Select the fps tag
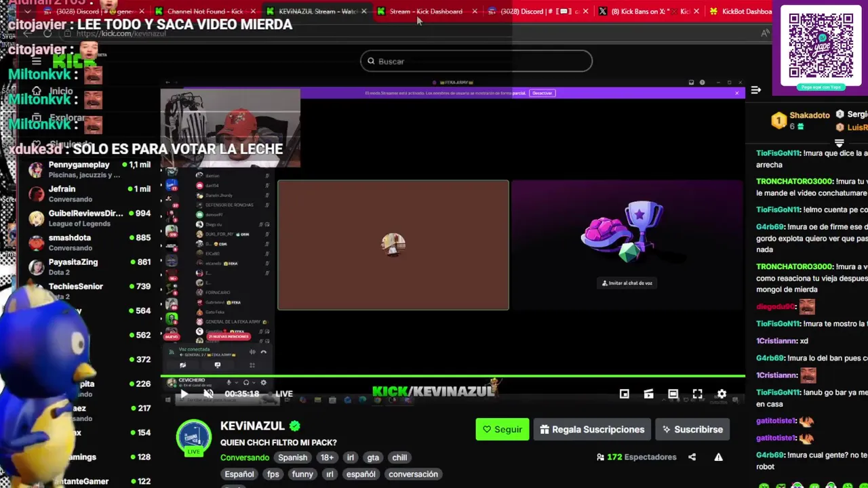The image size is (868, 488). [273, 474]
